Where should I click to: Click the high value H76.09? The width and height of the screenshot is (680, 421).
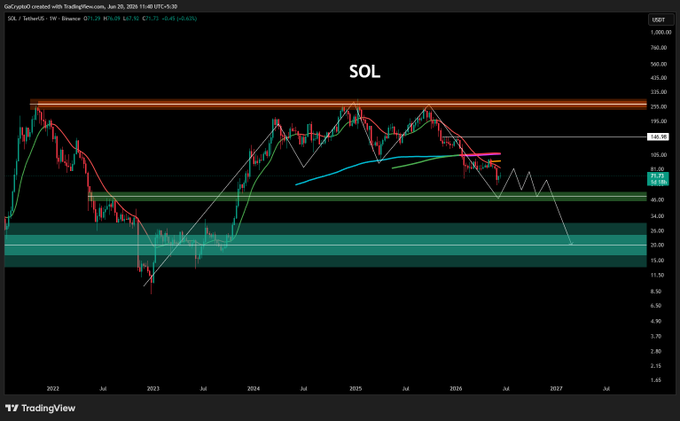pos(111,19)
